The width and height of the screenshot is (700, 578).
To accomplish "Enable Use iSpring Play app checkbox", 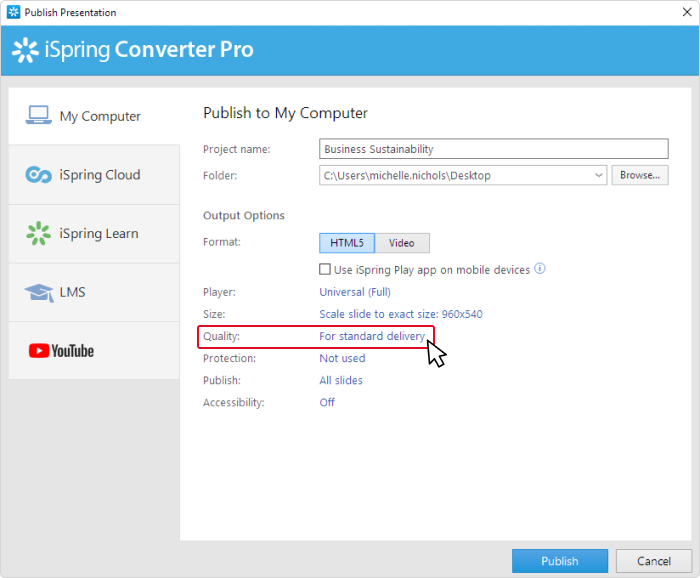I will (x=325, y=269).
